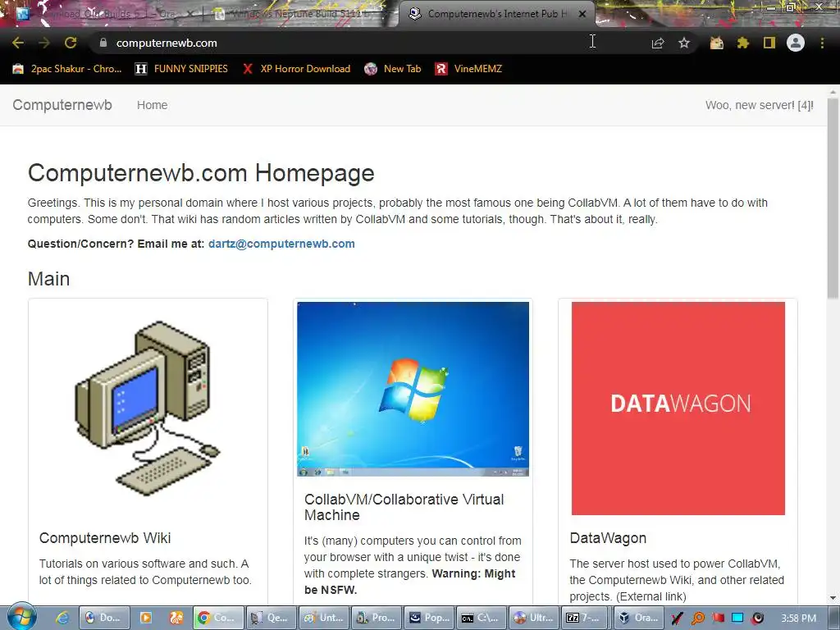Image resolution: width=840 pixels, height=630 pixels.
Task: Launch Internet Explorer from taskbar
Action: (62, 618)
